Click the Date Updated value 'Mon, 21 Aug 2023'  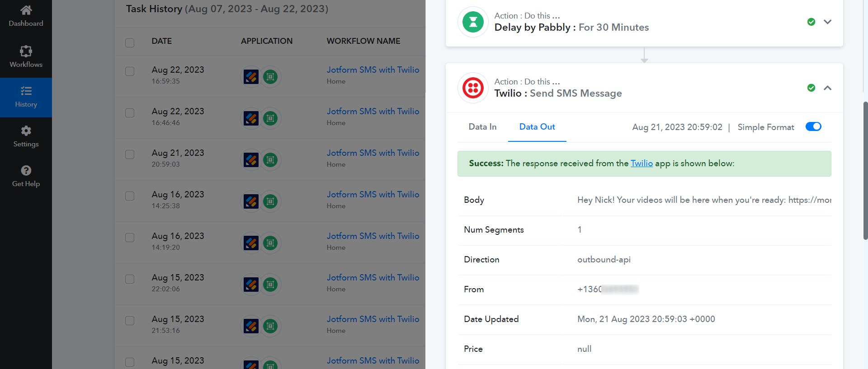click(x=646, y=319)
